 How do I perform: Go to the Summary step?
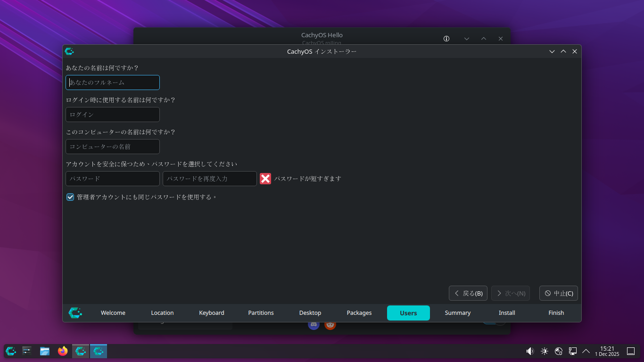click(x=458, y=313)
